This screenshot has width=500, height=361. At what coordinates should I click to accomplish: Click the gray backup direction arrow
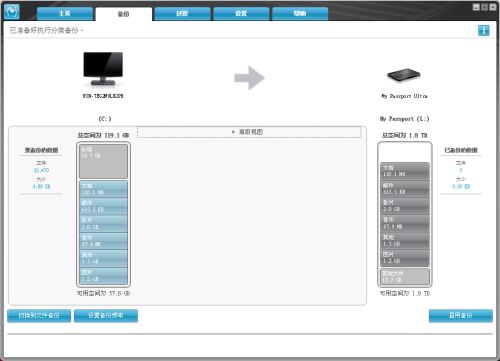(x=249, y=78)
